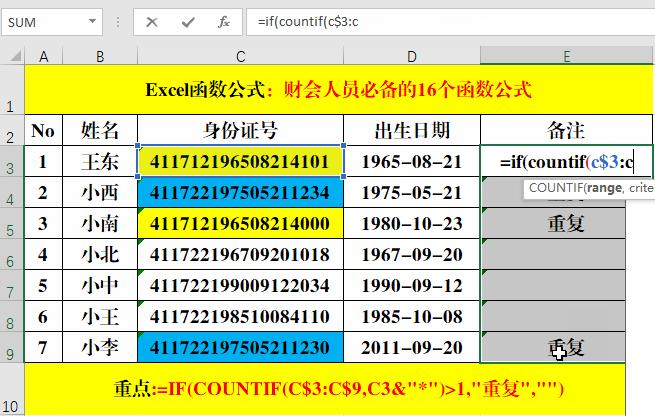
Task: Click name cell 小中
Action: (100, 285)
